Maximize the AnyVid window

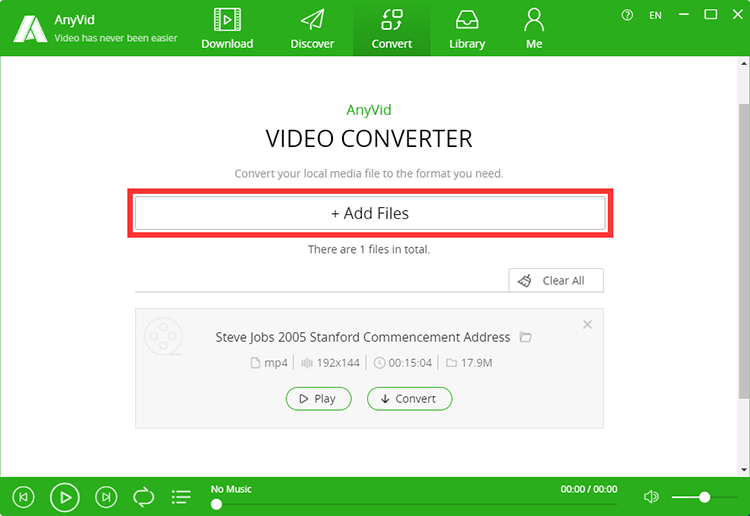coord(711,15)
